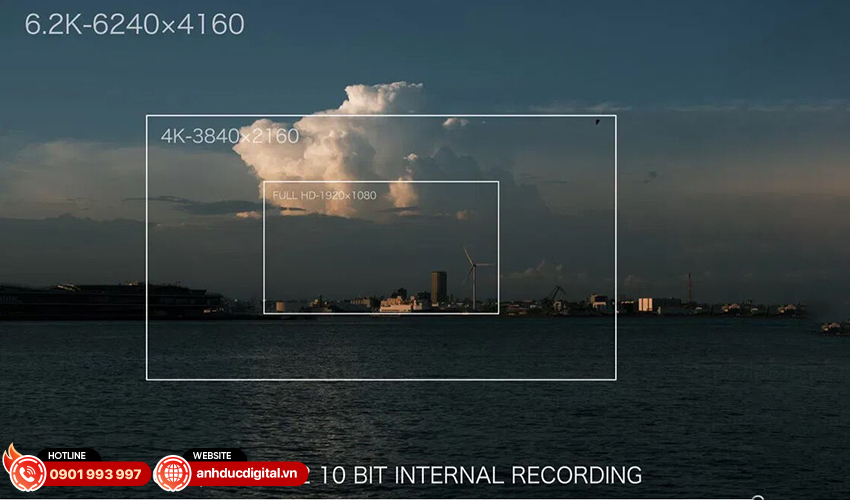Select the FULL HD-1920×1080 frame label
This screenshot has height=500, width=850.
pos(324,195)
